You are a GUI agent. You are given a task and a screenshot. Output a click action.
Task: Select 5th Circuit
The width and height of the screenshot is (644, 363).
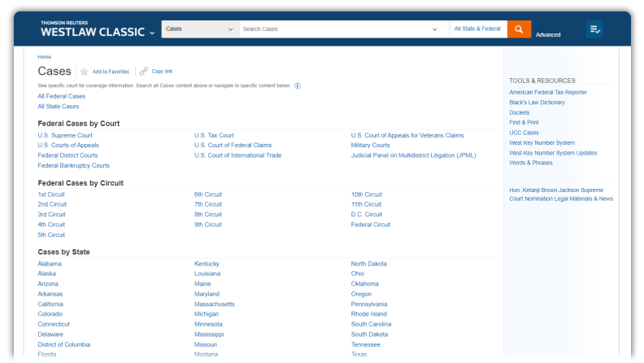pos(51,234)
